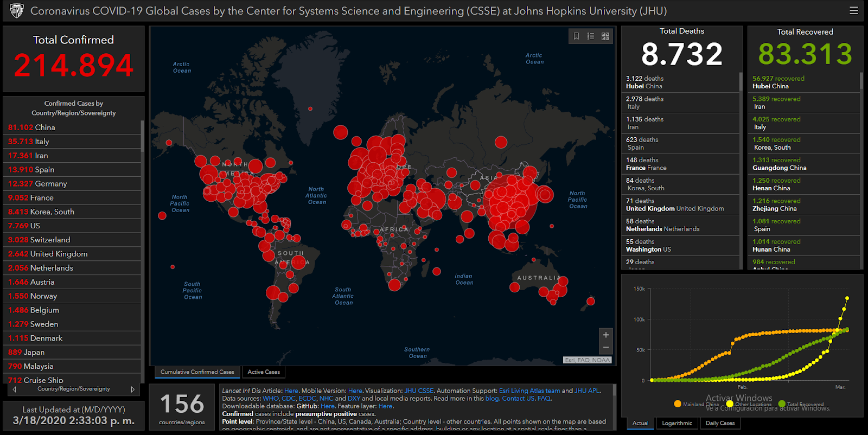868x435 pixels.
Task: Click the JHU shield logo
Action: (17, 11)
